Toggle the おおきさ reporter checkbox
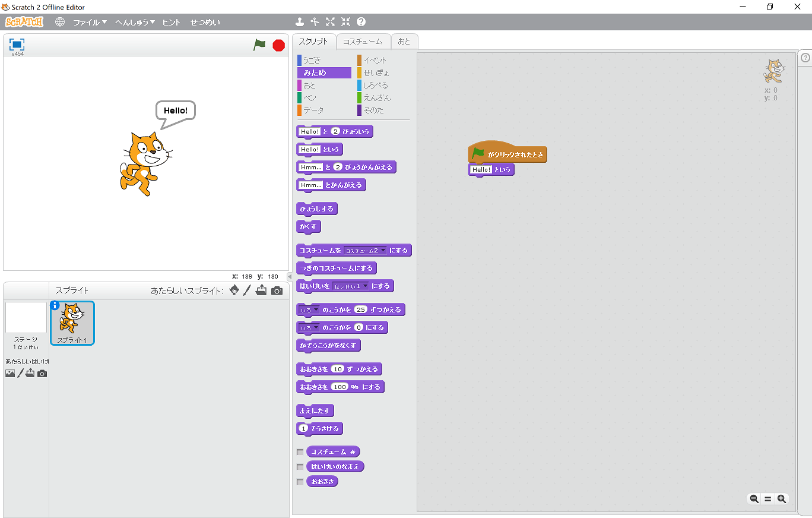812x518 pixels. click(300, 482)
